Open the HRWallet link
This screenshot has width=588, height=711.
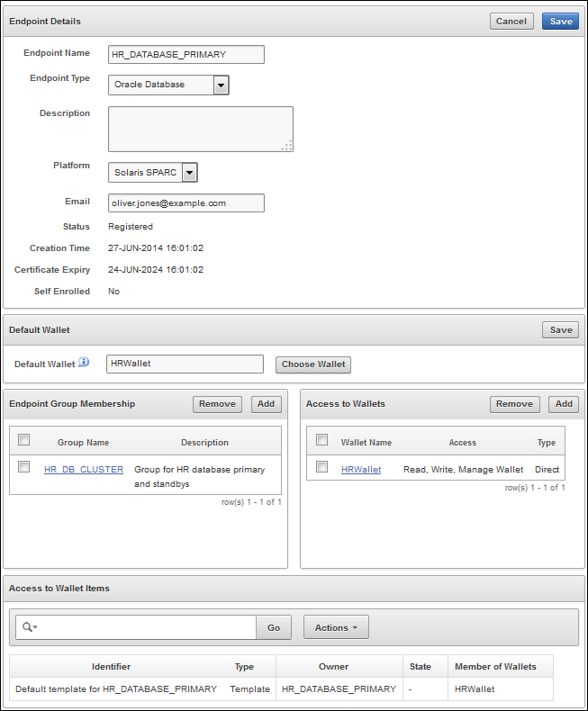pyautogui.click(x=361, y=469)
